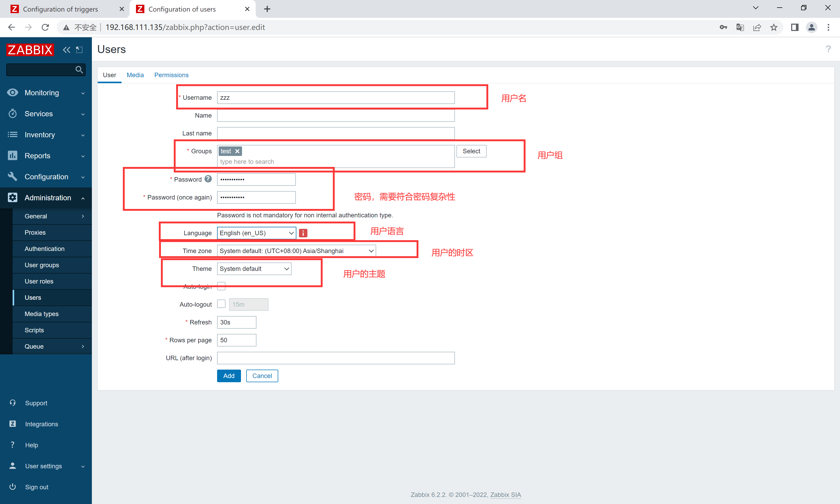Image resolution: width=840 pixels, height=504 pixels.
Task: Enable the Auto-login checkbox
Action: pyautogui.click(x=221, y=286)
